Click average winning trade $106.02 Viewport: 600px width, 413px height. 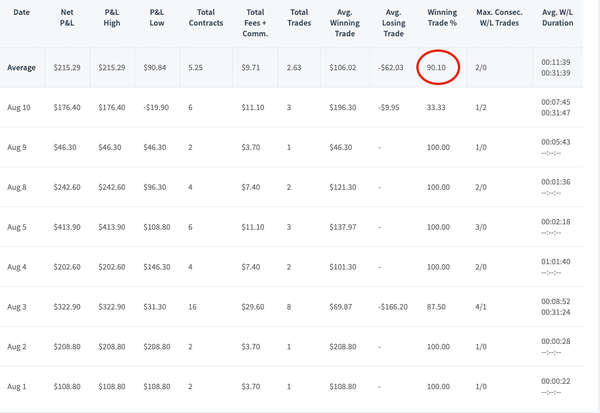(x=343, y=68)
